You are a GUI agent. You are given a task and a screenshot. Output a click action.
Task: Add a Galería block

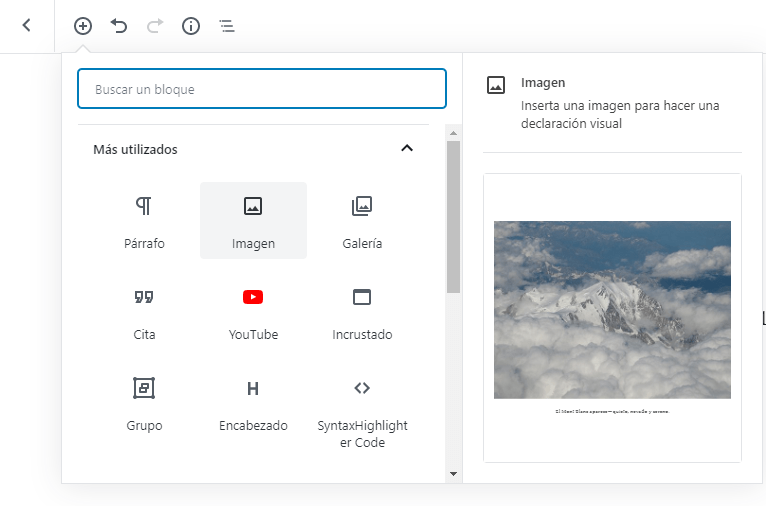(362, 221)
